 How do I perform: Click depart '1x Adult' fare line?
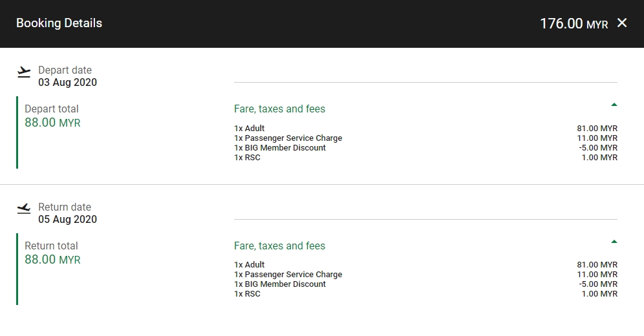click(x=250, y=129)
